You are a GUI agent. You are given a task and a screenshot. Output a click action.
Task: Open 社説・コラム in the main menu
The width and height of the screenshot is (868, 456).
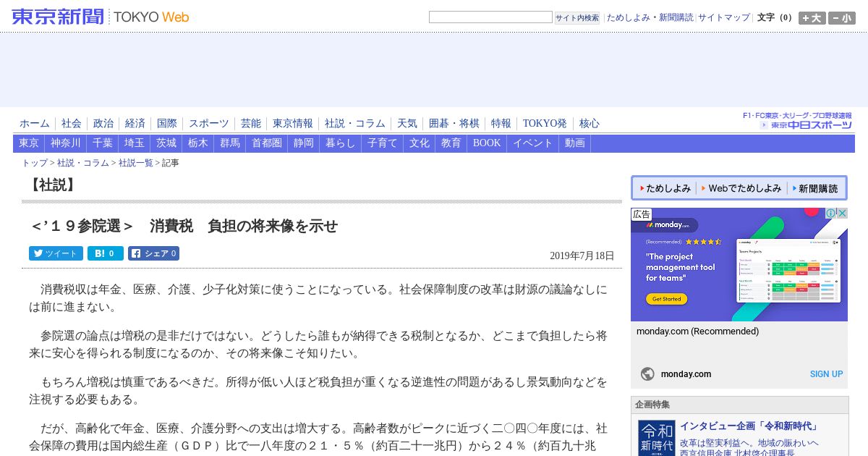355,124
